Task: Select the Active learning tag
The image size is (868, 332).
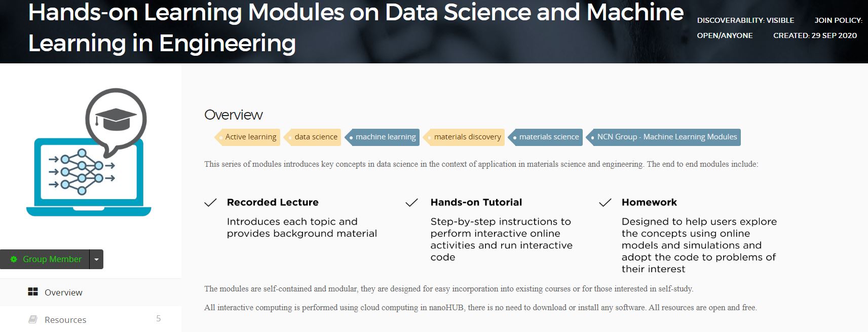Action: click(250, 137)
